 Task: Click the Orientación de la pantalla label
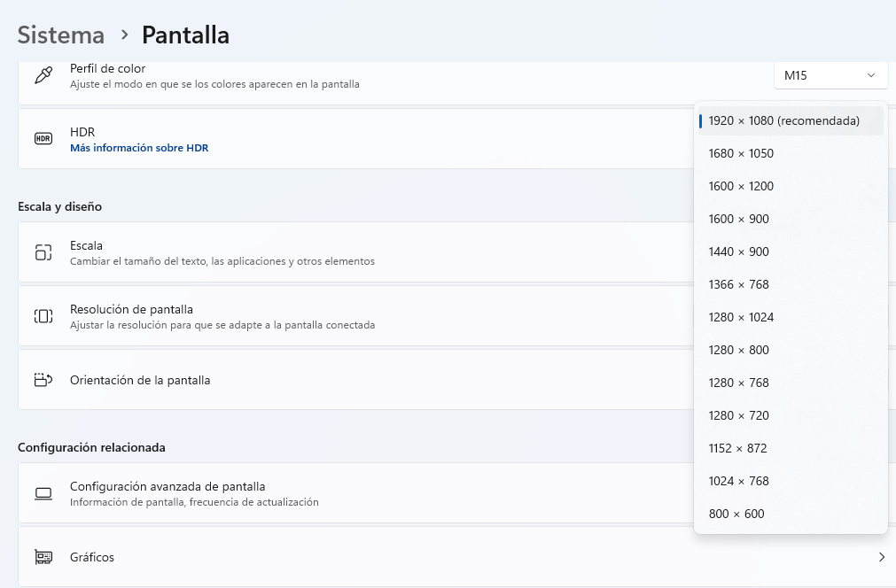140,380
